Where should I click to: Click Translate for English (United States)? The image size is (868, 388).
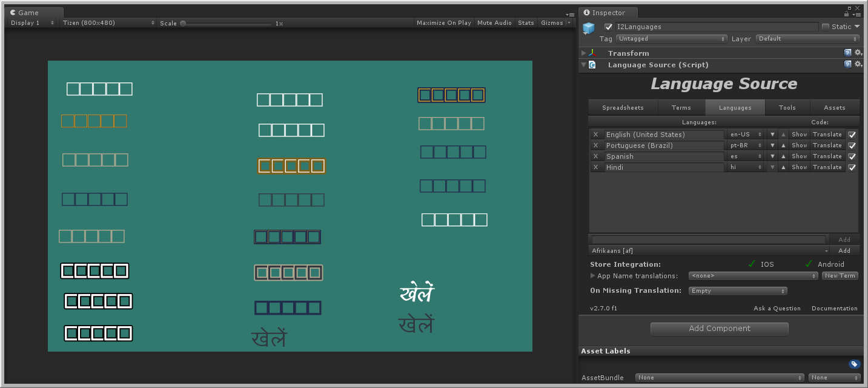coord(827,135)
